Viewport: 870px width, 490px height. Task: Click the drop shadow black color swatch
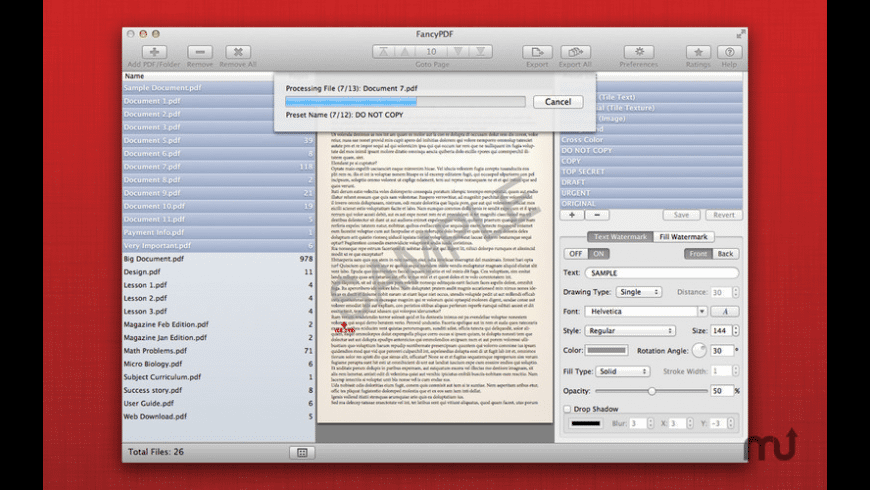[585, 423]
